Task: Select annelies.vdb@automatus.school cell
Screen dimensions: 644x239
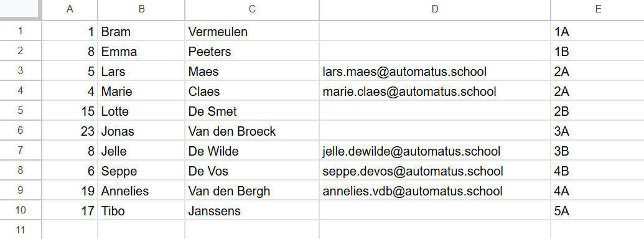Action: coord(435,190)
